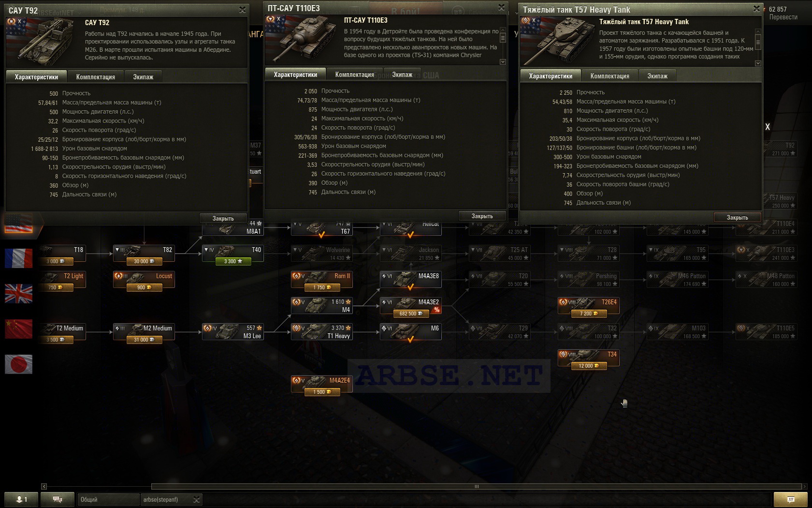Select the UK nation flag
This screenshot has height=508, width=812.
pyautogui.click(x=18, y=294)
